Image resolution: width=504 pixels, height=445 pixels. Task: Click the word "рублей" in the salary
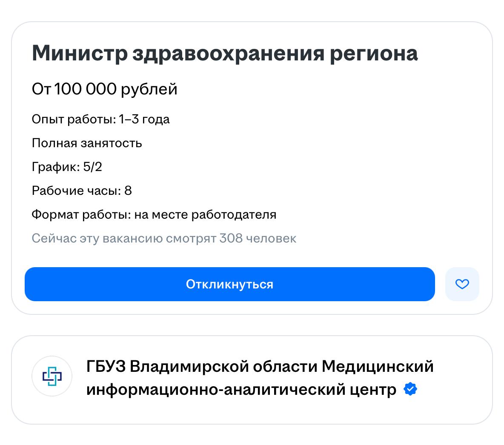[149, 89]
